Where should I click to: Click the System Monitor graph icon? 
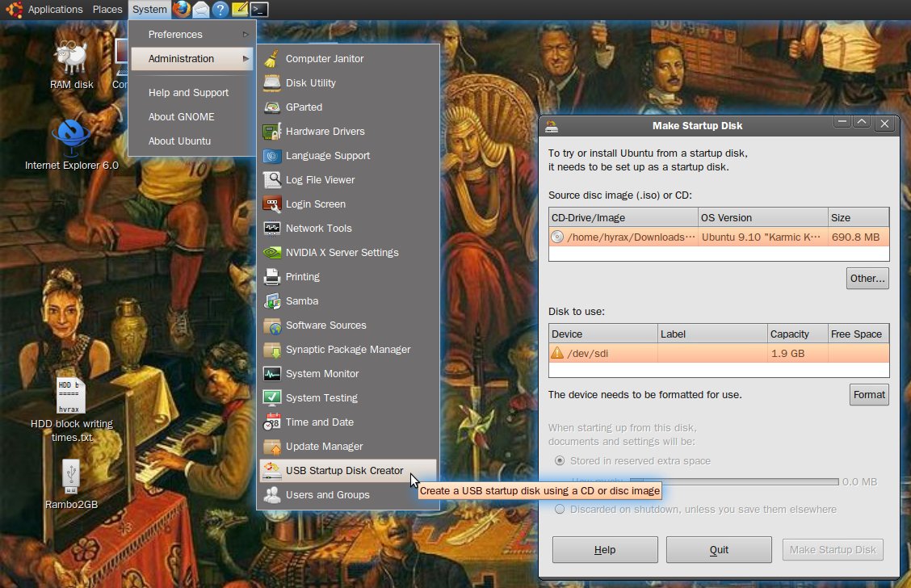point(271,374)
